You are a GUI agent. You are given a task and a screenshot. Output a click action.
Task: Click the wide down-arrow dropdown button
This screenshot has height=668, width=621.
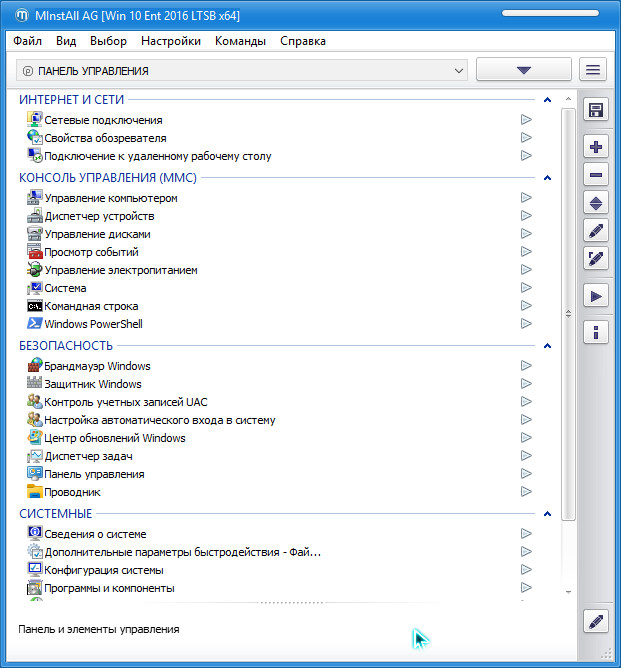tap(523, 70)
